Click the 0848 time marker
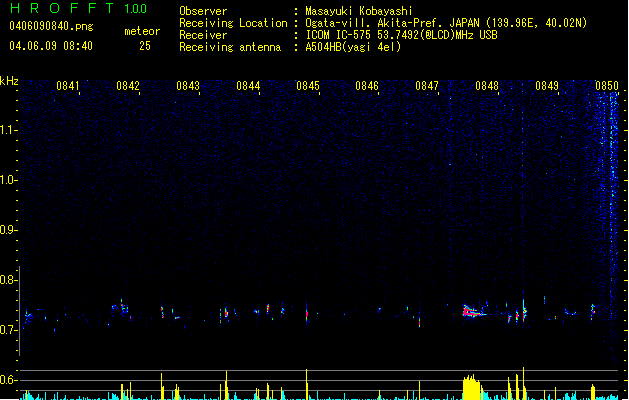629x400 pixels. click(x=487, y=86)
